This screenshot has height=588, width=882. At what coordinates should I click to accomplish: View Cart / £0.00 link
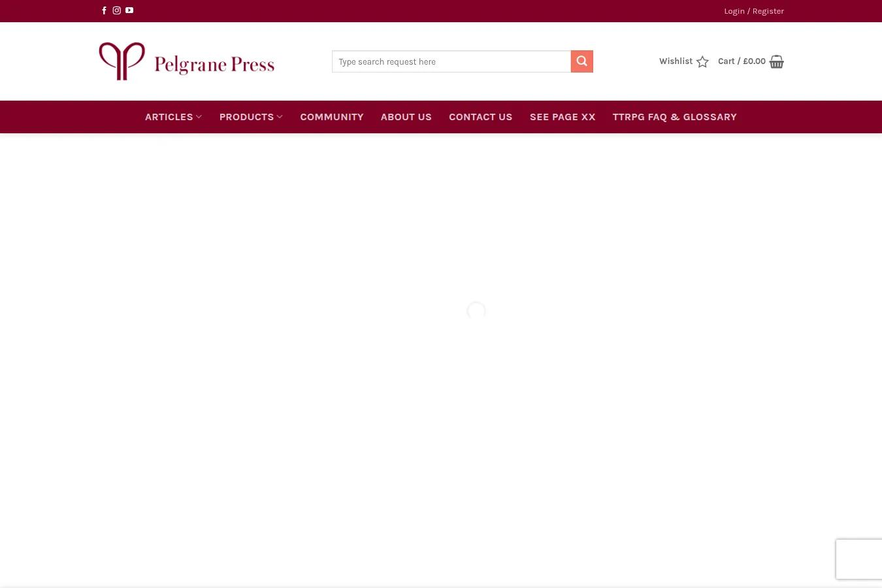pyautogui.click(x=742, y=61)
